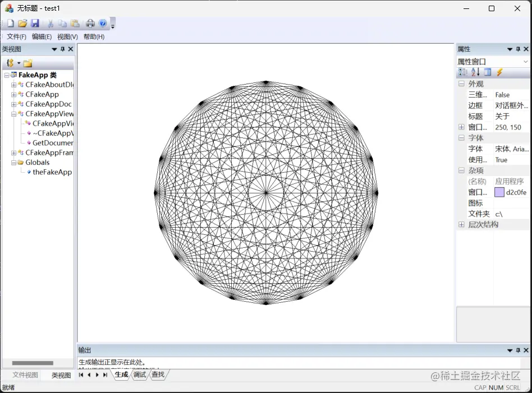Switch to the 调试 output tab
Screen dimensions: 532x393
[x=139, y=374]
